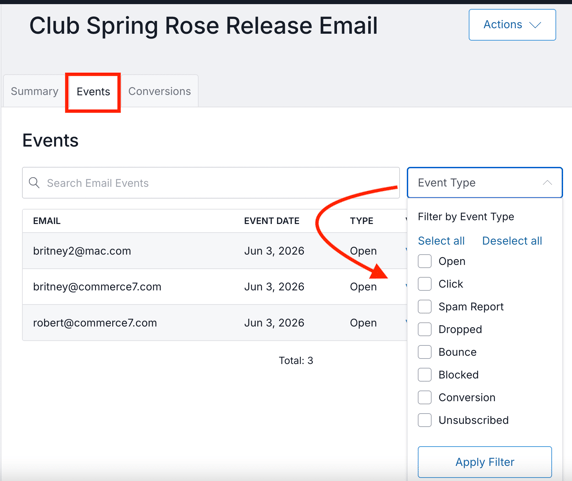Tick the Conversion checkbox
This screenshot has height=481, width=572.
point(425,397)
